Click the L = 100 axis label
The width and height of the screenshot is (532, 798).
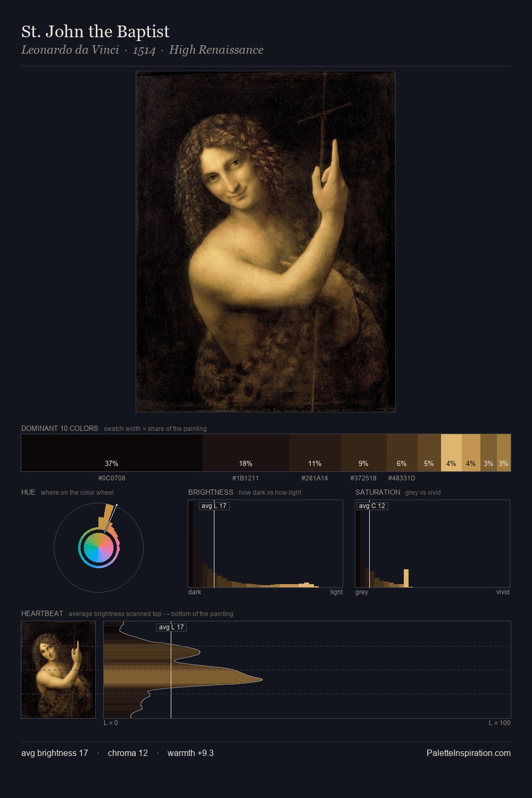500,723
